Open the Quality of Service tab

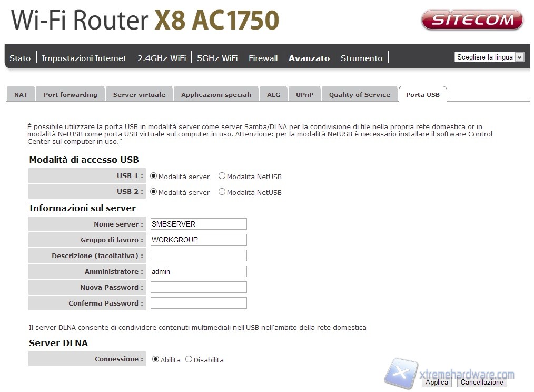click(360, 95)
